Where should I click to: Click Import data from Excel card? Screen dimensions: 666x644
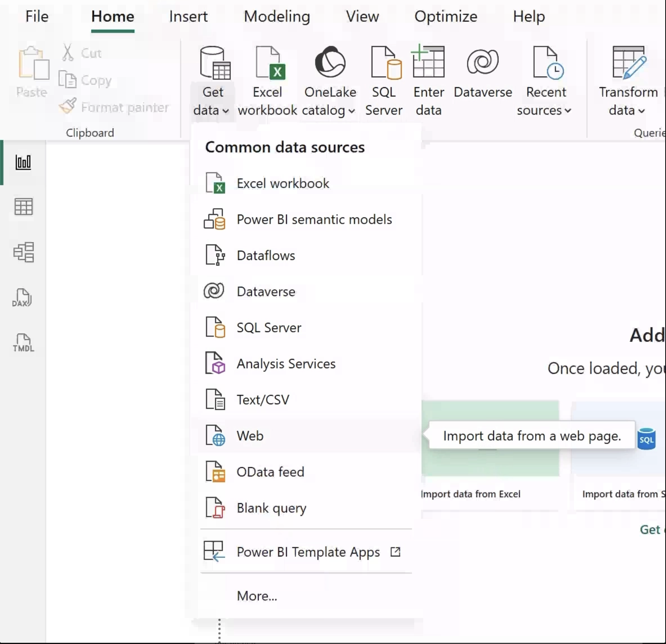point(490,455)
